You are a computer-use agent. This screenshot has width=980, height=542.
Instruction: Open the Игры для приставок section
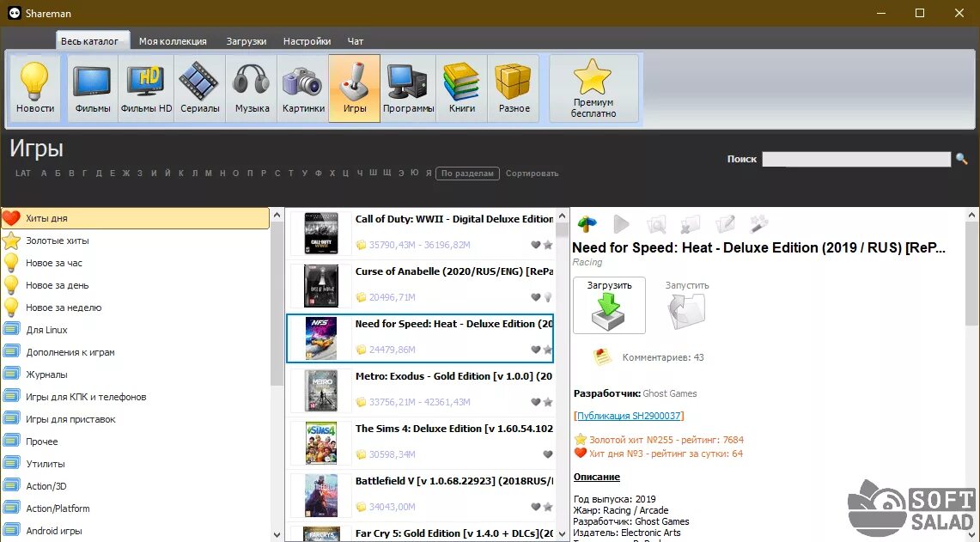pyautogui.click(x=135, y=419)
